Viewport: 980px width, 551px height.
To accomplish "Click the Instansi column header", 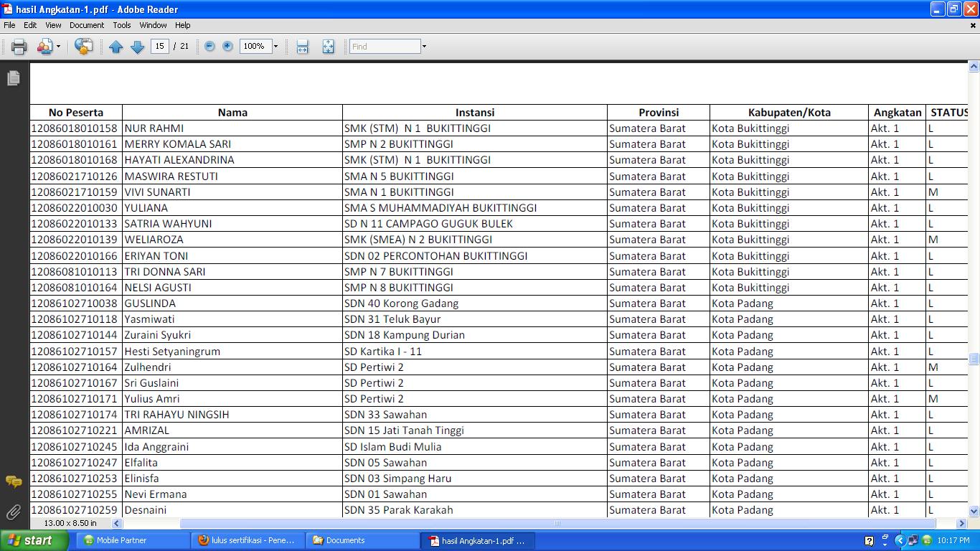I will point(475,113).
